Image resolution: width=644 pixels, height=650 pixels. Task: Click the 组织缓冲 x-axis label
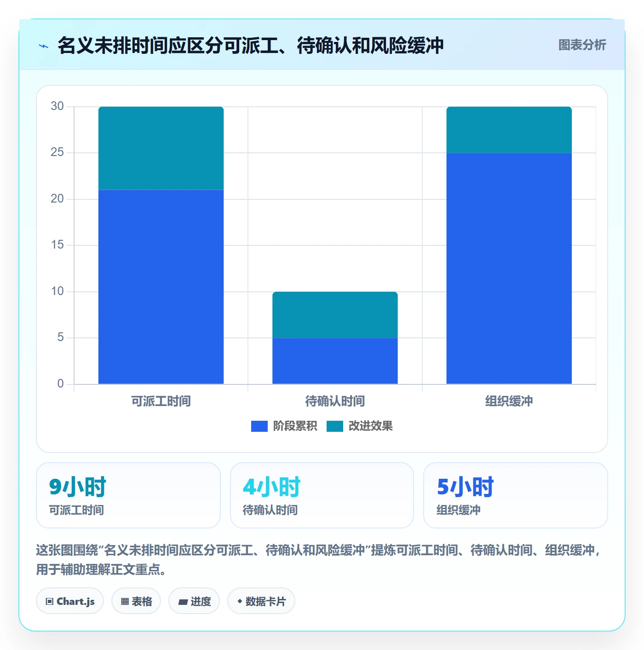509,401
